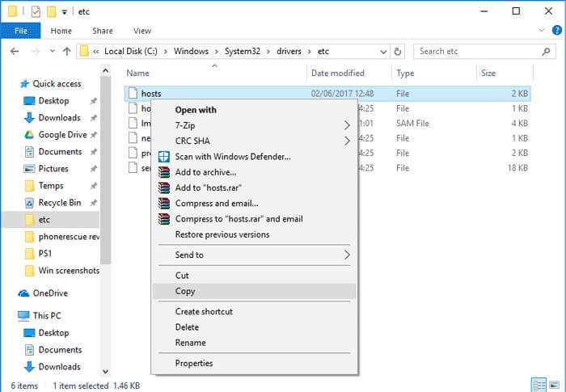Choose Copy from context menu
Viewport: 566px width, 392px height.
(185, 292)
